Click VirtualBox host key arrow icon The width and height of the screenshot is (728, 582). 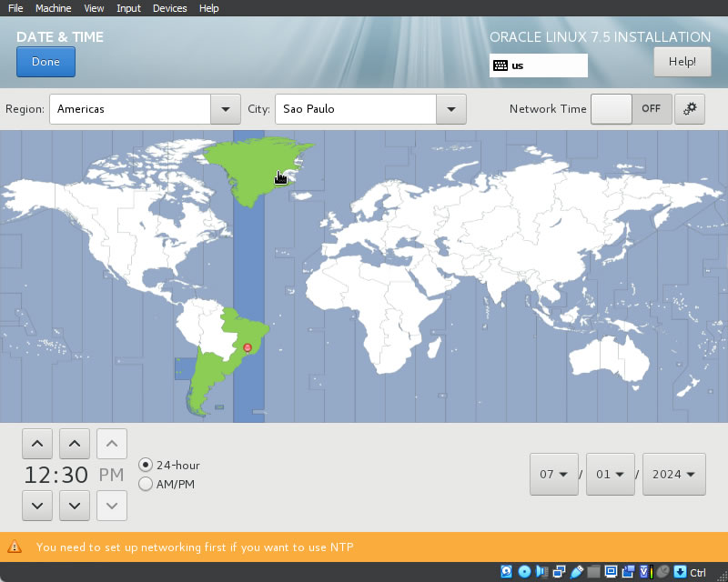[680, 571]
